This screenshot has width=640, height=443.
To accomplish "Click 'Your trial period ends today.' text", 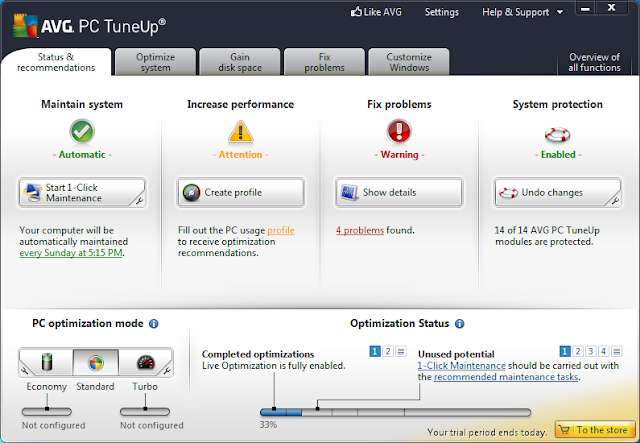I will [487, 432].
